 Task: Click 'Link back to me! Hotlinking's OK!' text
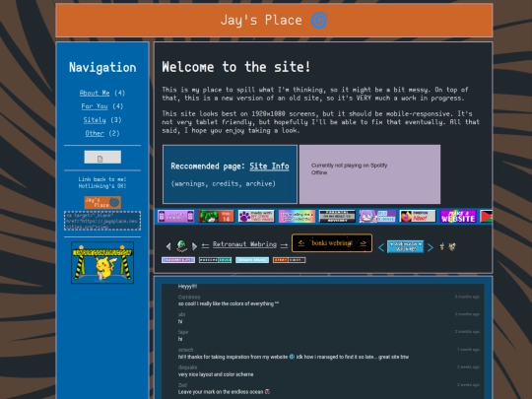(x=102, y=182)
